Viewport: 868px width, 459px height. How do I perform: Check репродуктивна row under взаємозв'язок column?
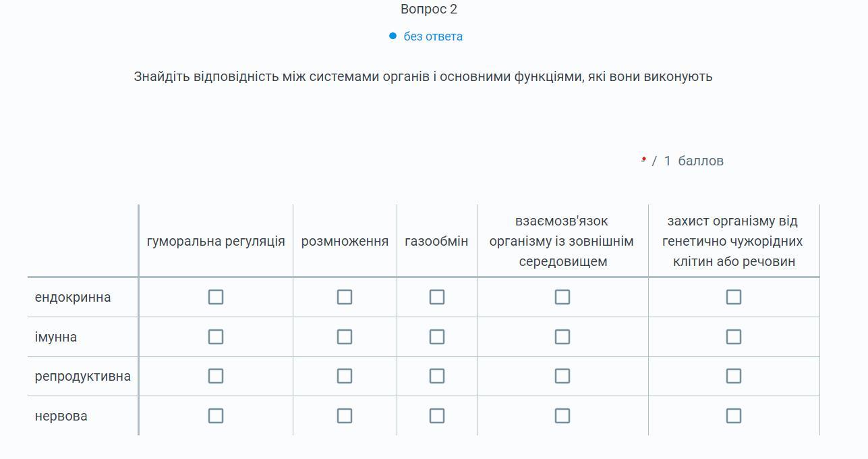(x=562, y=376)
